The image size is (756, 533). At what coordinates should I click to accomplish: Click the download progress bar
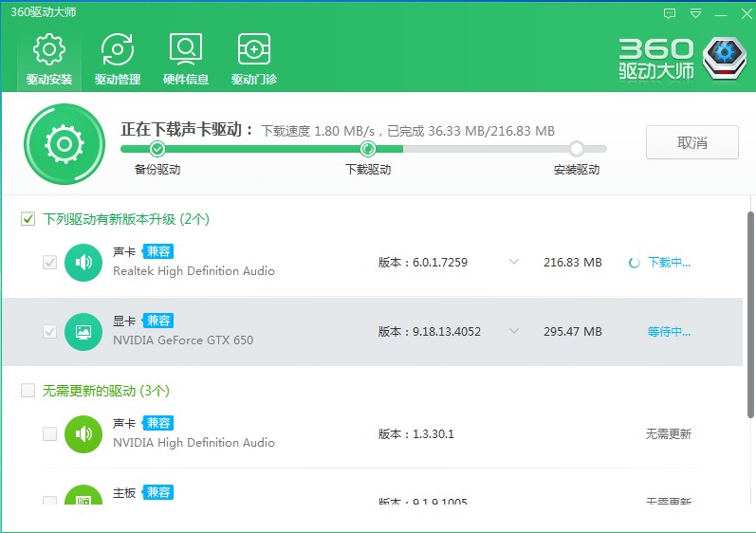coord(363,149)
